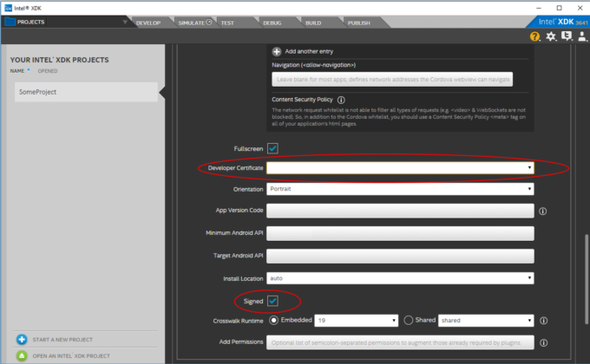Open the feedback notifications icon
The height and width of the screenshot is (364, 590).
pos(567,36)
